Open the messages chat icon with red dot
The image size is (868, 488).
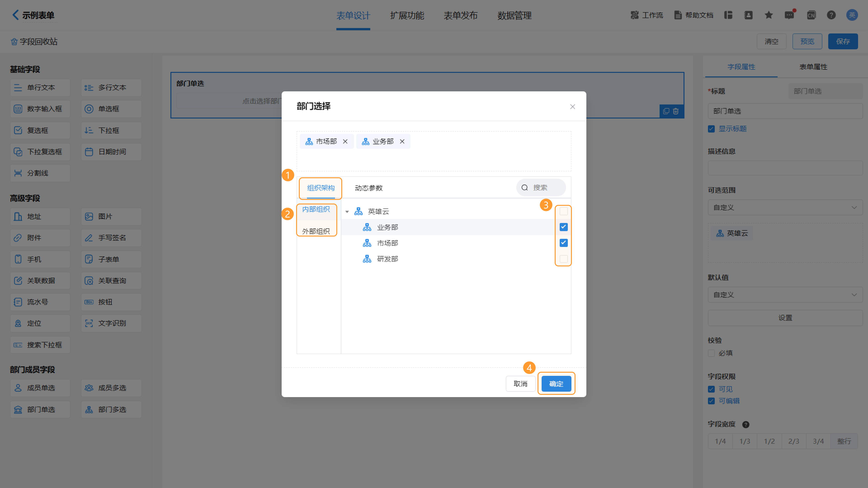(789, 15)
